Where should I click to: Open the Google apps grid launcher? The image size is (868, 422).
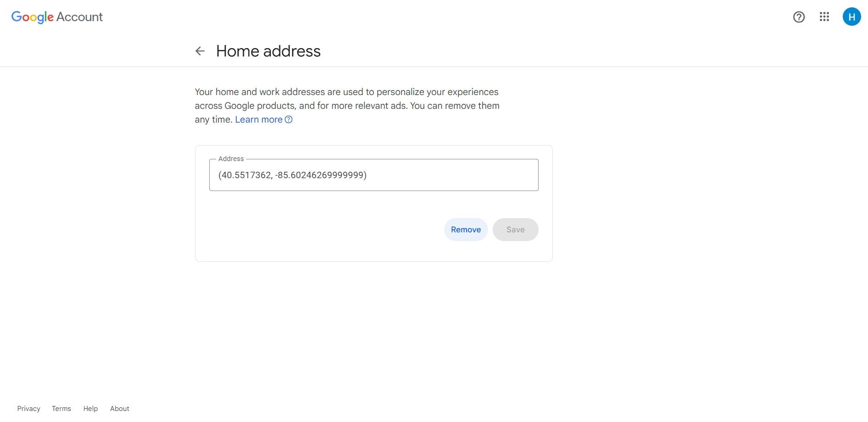coord(824,17)
